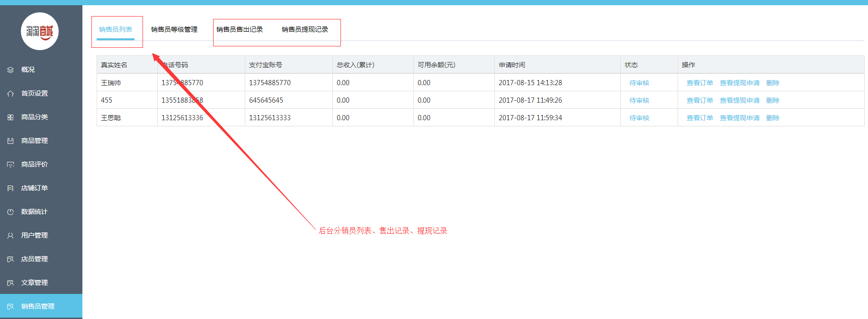Click 查看订单 for 王瑞帅

[x=700, y=83]
